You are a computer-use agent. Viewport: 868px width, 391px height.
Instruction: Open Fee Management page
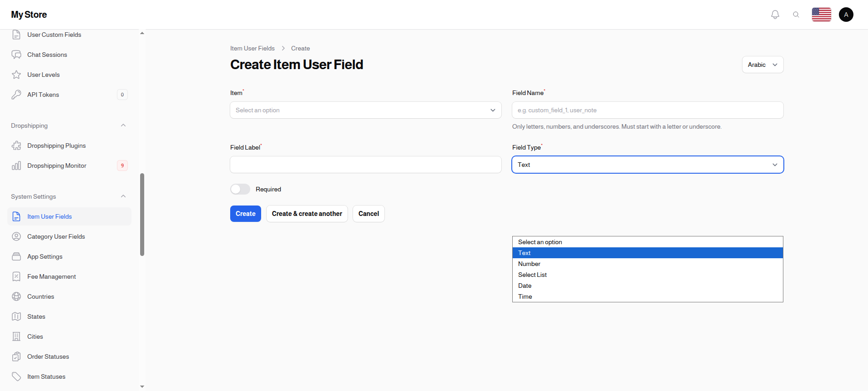69,276
